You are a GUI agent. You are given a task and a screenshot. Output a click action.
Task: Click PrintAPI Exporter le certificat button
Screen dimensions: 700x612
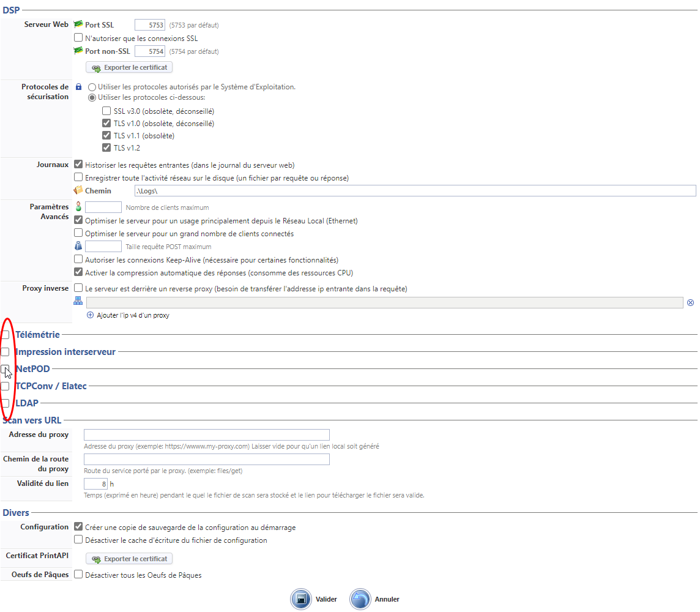pos(129,559)
